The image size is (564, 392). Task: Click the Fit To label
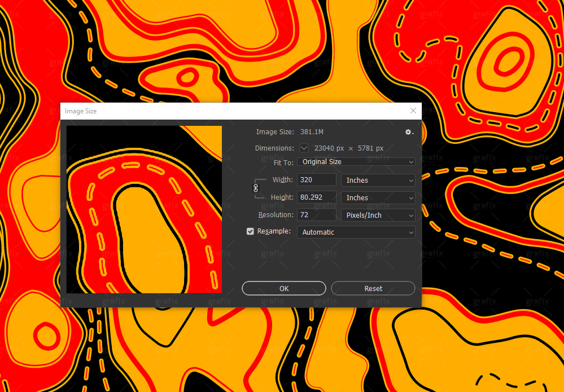(283, 162)
